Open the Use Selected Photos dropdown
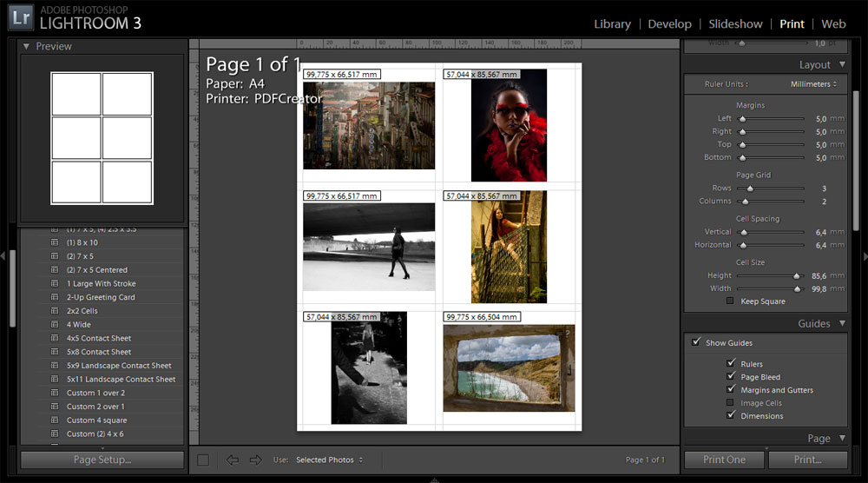 (x=329, y=460)
